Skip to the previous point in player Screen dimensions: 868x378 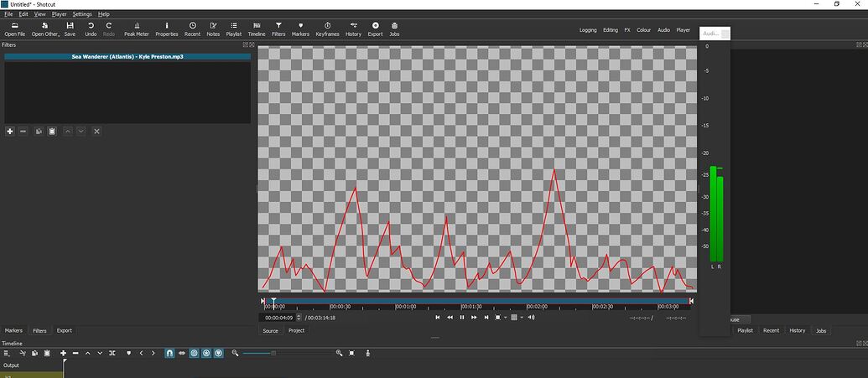point(437,317)
